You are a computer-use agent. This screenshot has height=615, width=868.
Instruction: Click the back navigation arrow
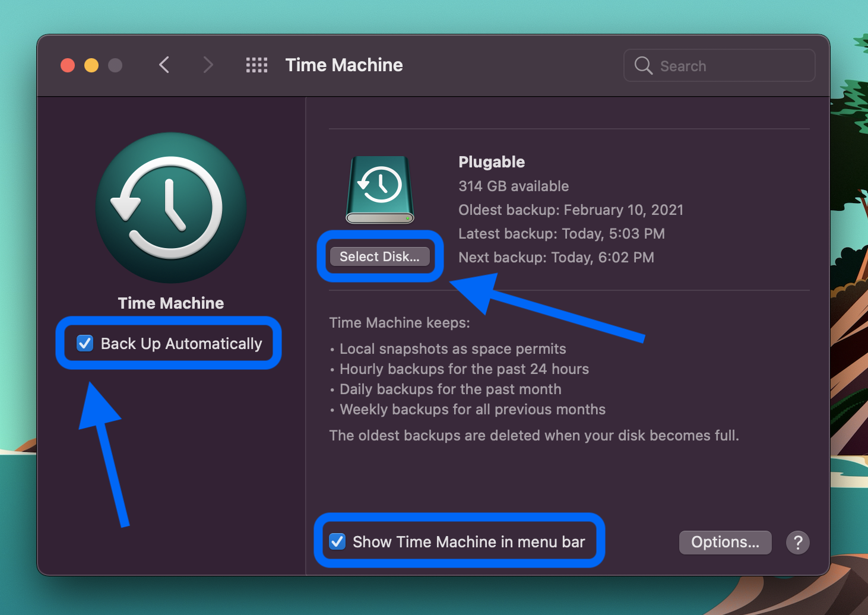coord(164,65)
